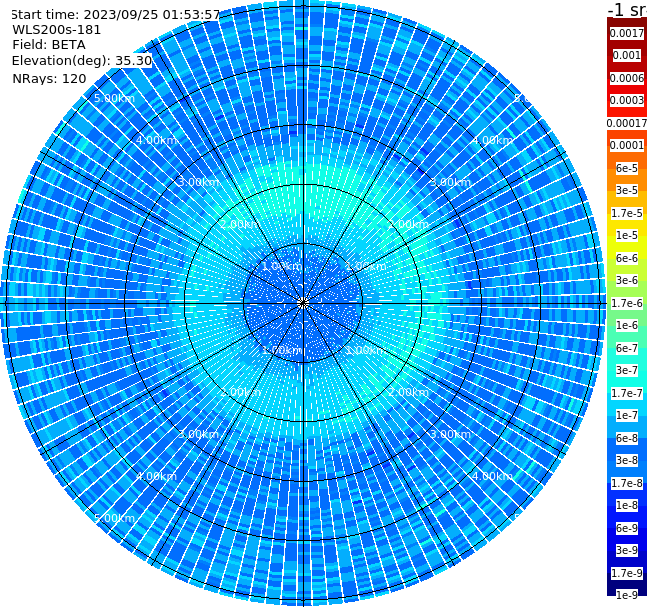The width and height of the screenshot is (647, 607).
Task: Click the scan origin at the plot center
Action: tap(303, 303)
